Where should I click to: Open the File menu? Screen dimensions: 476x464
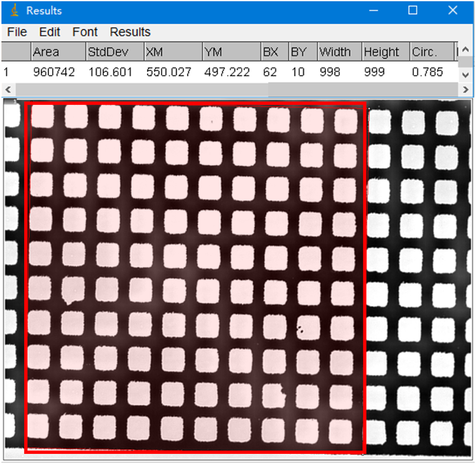tap(17, 32)
